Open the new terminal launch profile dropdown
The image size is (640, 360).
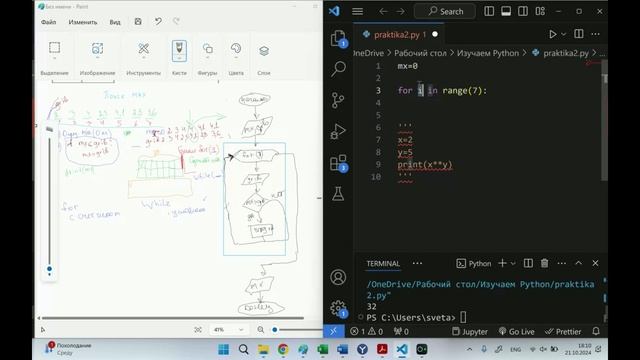pyautogui.click(x=513, y=264)
